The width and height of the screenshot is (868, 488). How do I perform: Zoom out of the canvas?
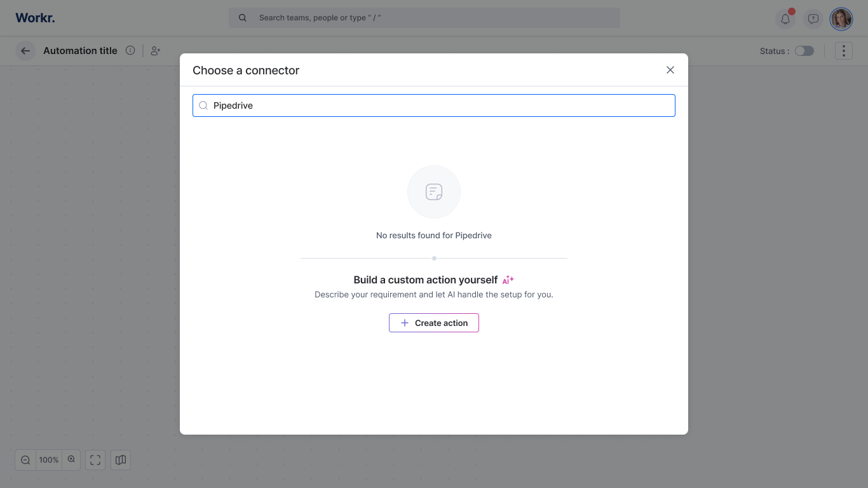(25, 460)
